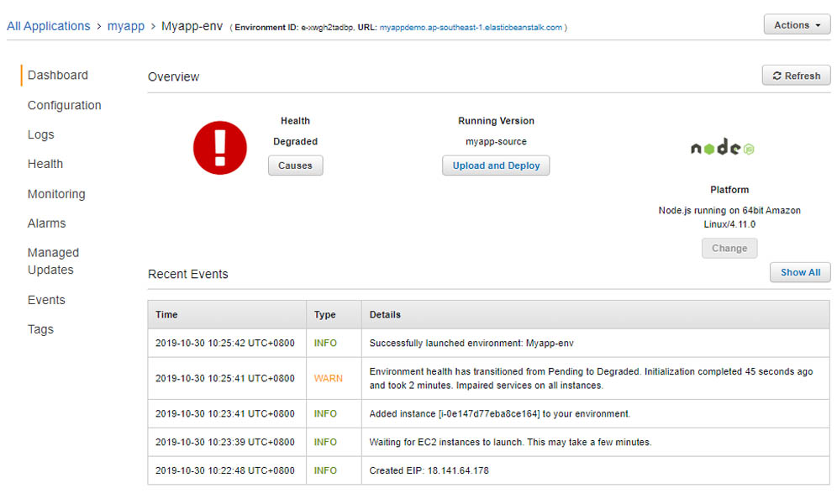Click the INFO type for Created EIP event
Screen dimensions: 837x504
pyautogui.click(x=325, y=470)
